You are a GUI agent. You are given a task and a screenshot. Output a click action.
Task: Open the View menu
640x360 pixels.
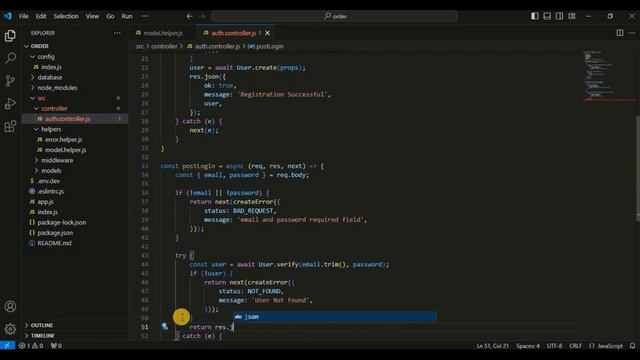pyautogui.click(x=92, y=16)
